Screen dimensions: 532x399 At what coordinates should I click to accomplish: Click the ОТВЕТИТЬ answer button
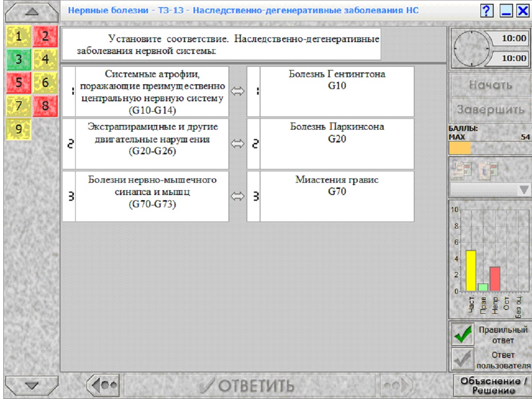pyautogui.click(x=250, y=385)
